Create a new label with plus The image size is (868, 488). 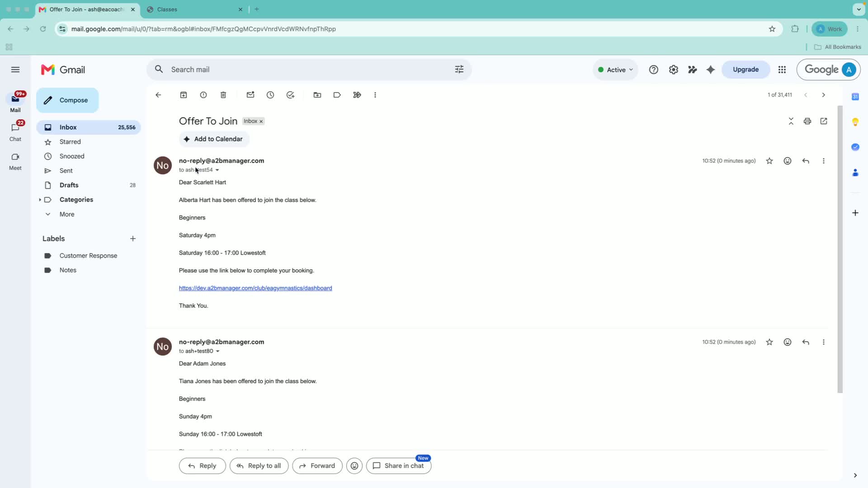coord(133,239)
